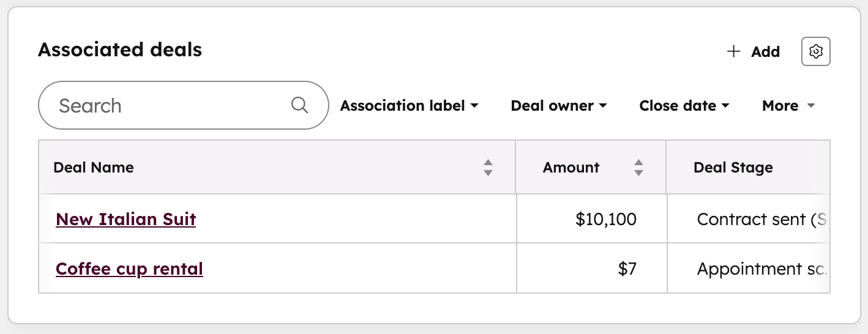Open the Deal owner filter dropdown
This screenshot has height=334, width=868.
point(558,106)
